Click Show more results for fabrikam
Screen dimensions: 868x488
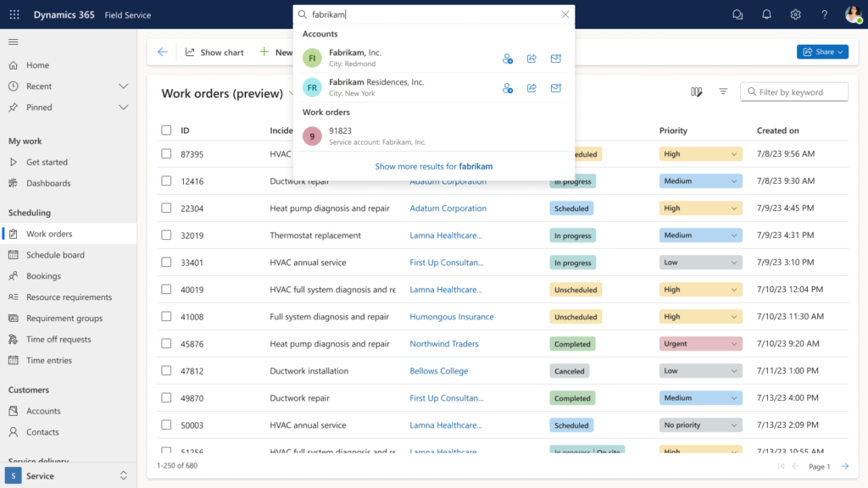tap(433, 167)
